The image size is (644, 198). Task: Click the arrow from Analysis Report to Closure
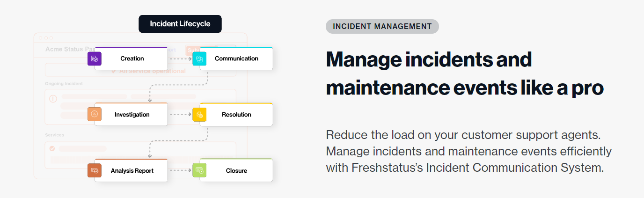180,170
